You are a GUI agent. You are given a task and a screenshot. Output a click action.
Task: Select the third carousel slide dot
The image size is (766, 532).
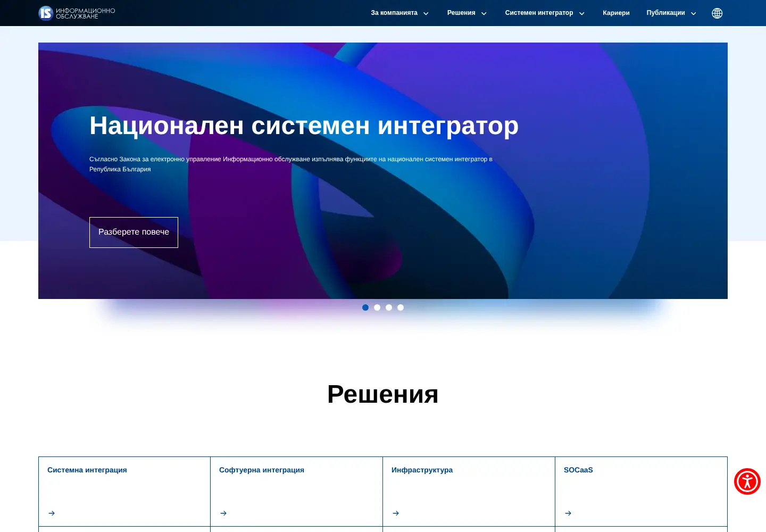click(x=389, y=307)
